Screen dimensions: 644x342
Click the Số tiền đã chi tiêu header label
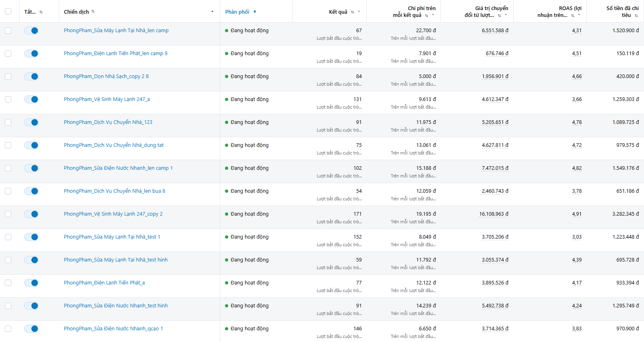[x=623, y=11]
